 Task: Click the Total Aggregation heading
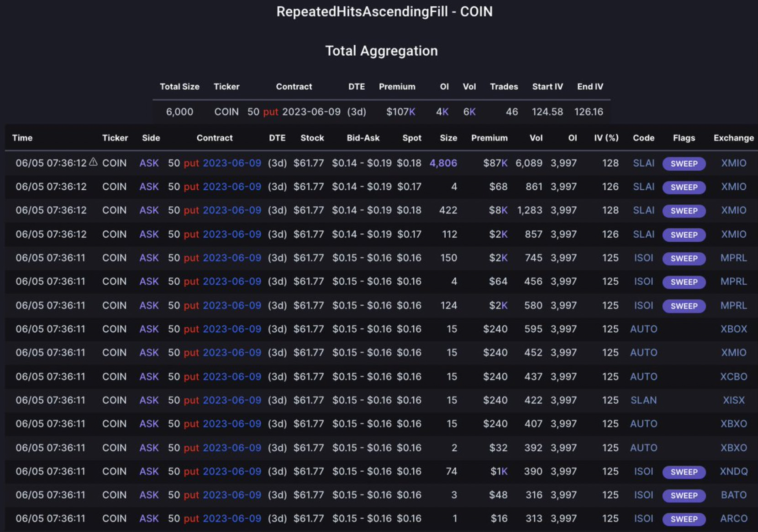coord(381,51)
